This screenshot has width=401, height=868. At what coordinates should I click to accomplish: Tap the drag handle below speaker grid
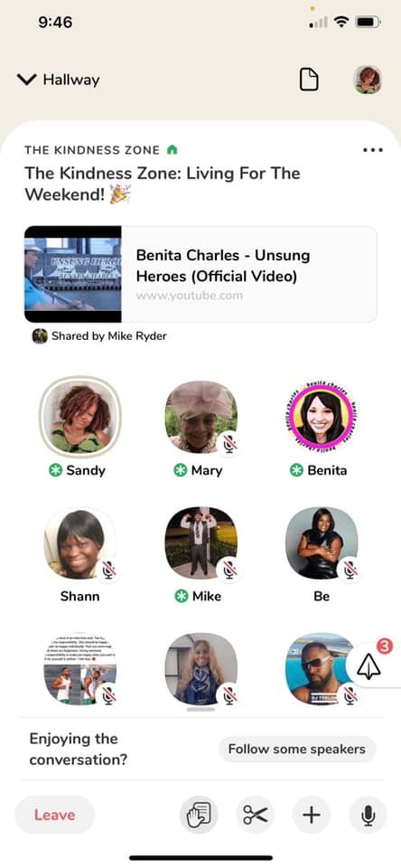[x=200, y=709]
